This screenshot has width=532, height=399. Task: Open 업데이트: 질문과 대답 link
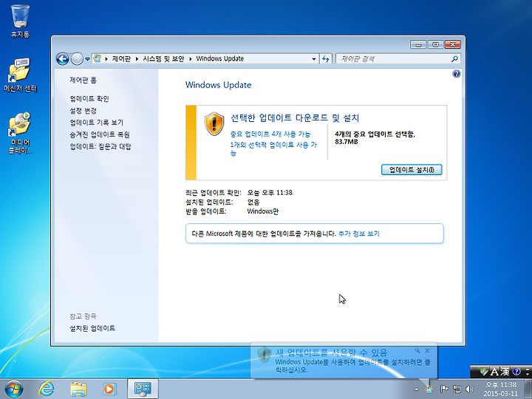(x=100, y=146)
